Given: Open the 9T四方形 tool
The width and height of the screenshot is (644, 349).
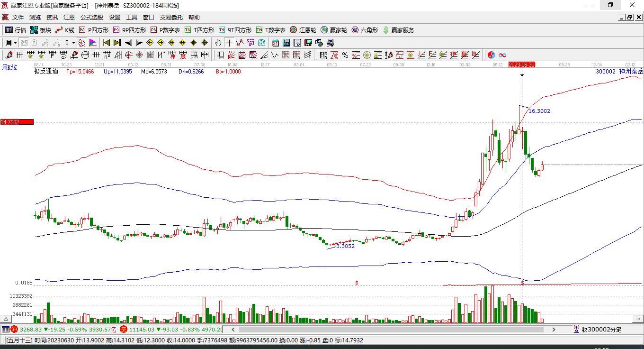Looking at the screenshot, I should tap(235, 30).
